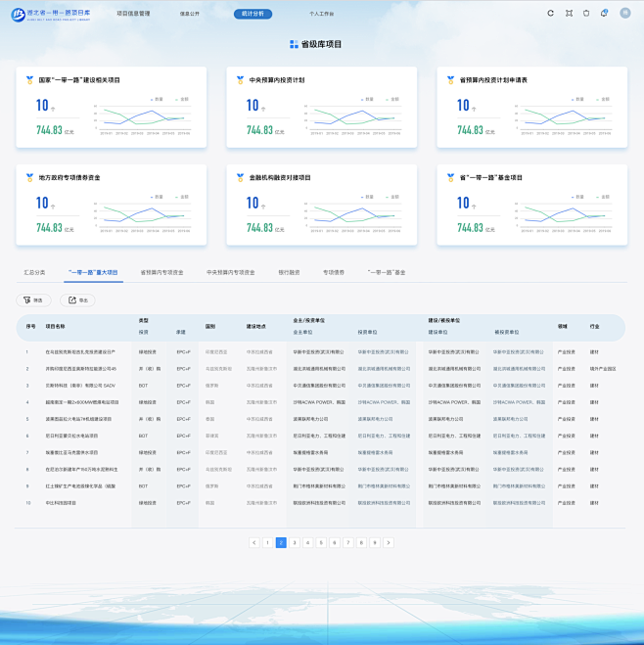Screen dimensions: 644x645
Task: Go to page 9 in pagination
Action: click(375, 542)
